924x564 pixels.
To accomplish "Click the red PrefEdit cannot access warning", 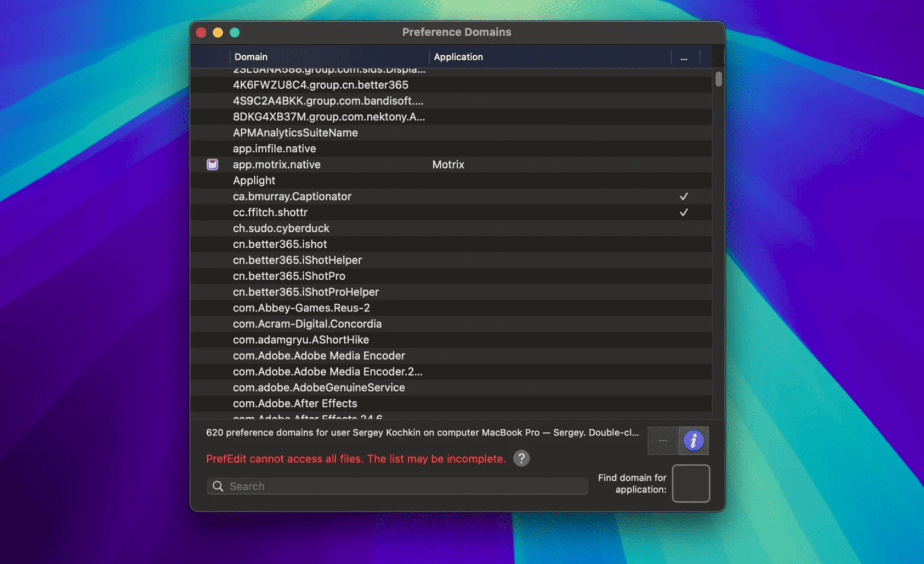I will 356,459.
